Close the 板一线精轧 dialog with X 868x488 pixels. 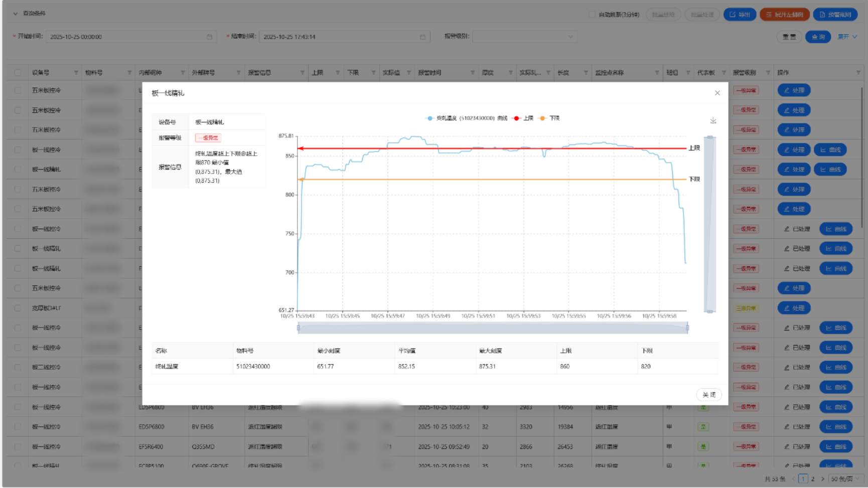717,93
